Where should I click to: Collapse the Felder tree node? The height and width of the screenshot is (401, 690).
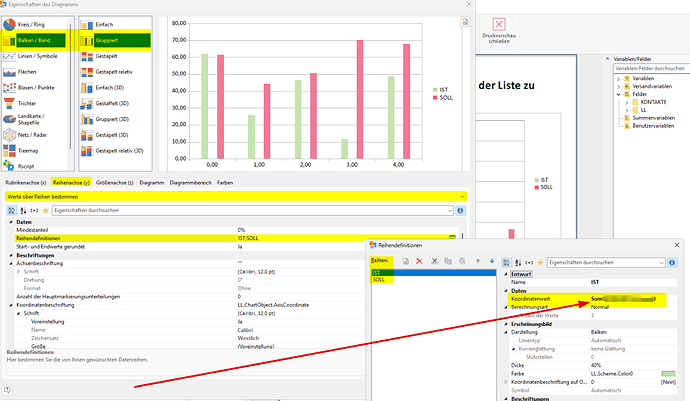(618, 95)
